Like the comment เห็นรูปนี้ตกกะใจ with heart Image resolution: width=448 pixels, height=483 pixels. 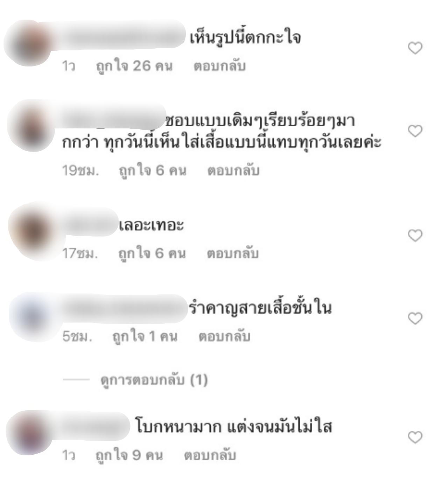click(x=415, y=48)
